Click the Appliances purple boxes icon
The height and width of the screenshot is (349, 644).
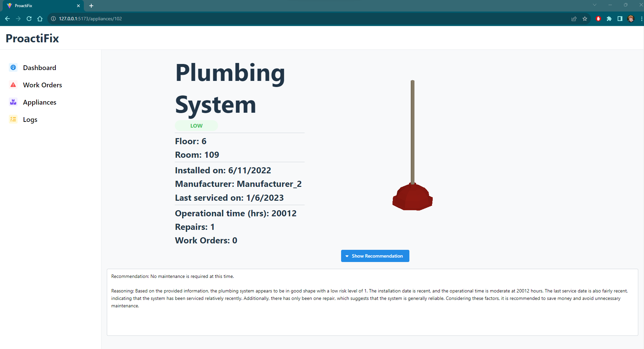[13, 102]
